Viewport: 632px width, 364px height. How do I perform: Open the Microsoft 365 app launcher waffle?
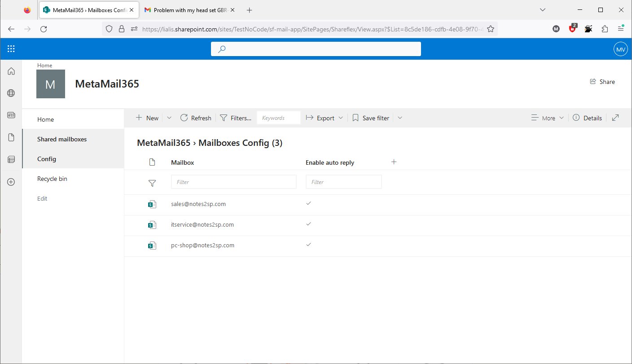[x=11, y=49]
